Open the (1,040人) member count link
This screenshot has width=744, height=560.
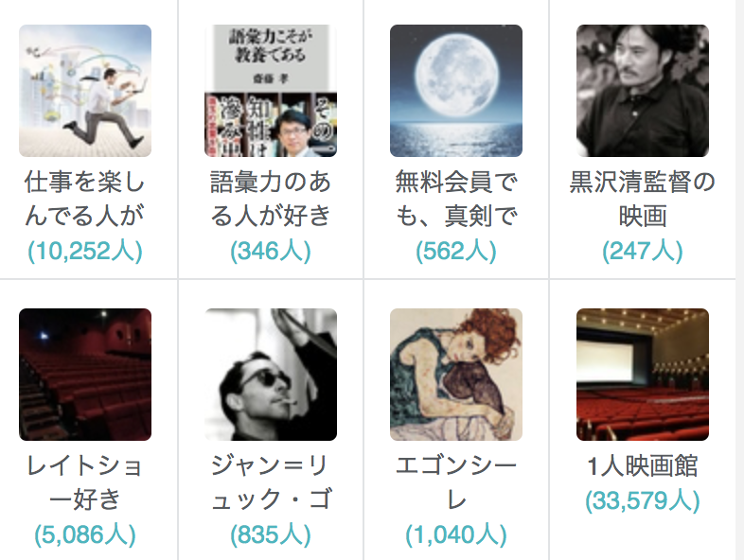pyautogui.click(x=456, y=534)
